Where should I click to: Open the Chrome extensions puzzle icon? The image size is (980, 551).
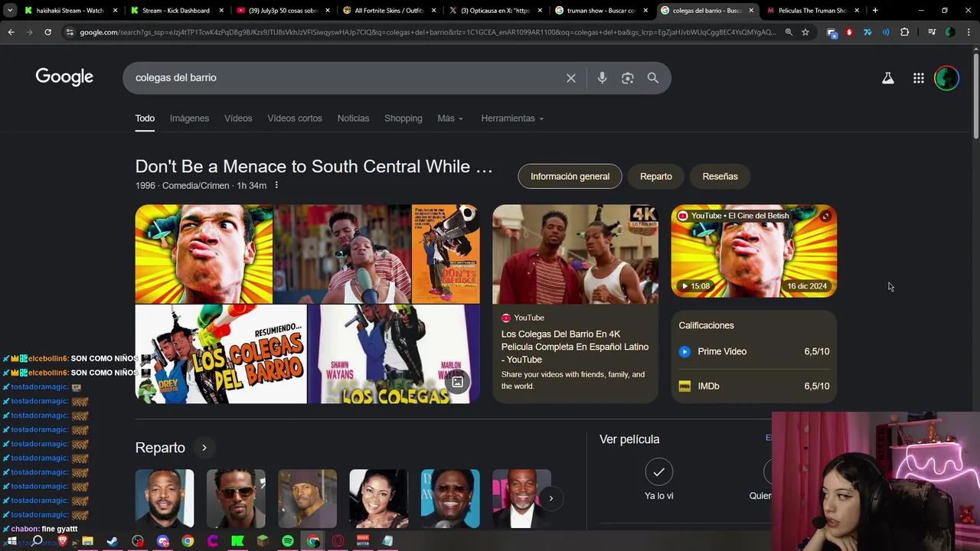pyautogui.click(x=905, y=32)
